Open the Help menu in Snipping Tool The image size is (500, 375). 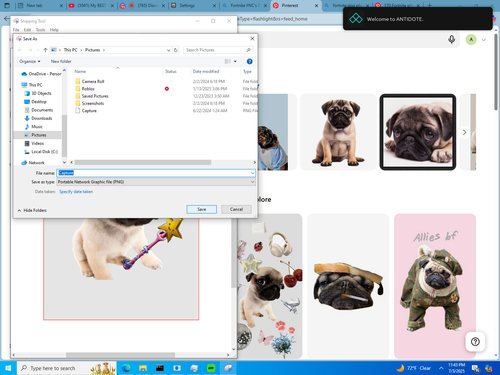point(54,30)
